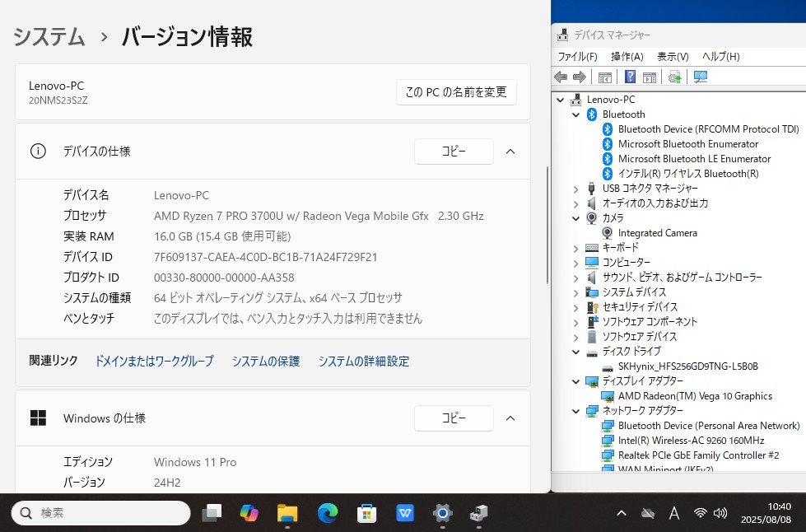806x532 pixels.
Task: Expand セキュリティ デバイス category
Action: [575, 308]
